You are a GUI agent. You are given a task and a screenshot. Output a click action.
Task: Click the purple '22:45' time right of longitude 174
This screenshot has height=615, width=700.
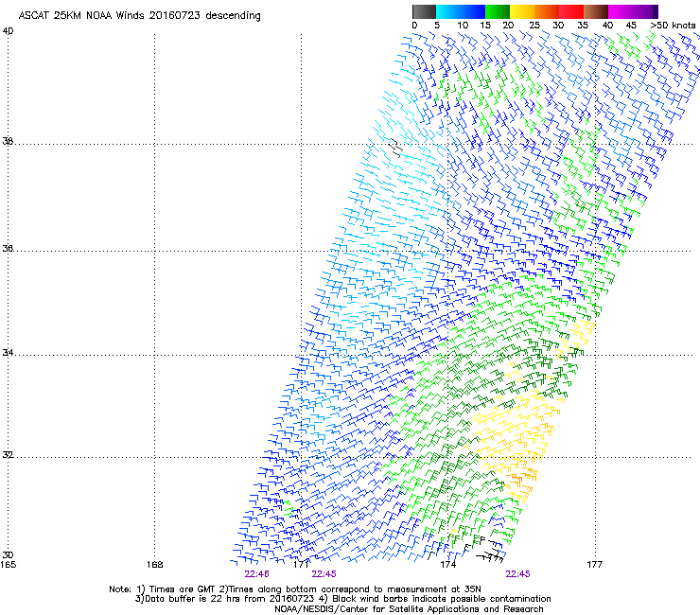(517, 574)
